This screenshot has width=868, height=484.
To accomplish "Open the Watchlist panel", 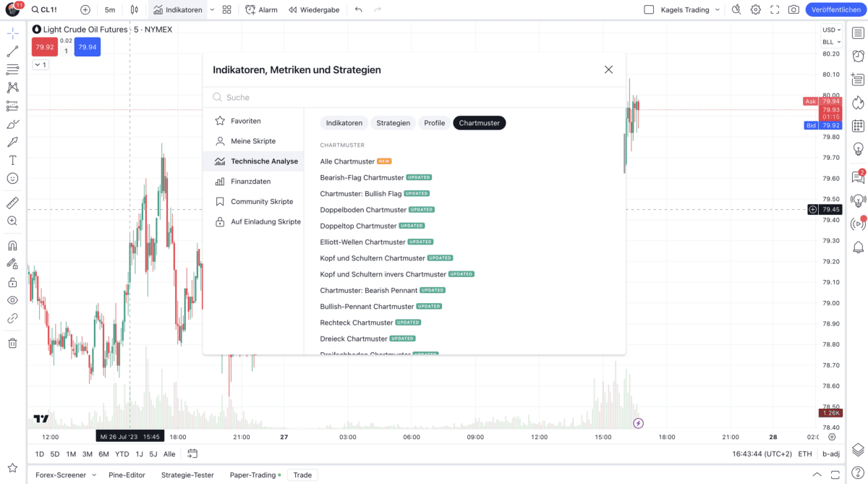I will 858,32.
